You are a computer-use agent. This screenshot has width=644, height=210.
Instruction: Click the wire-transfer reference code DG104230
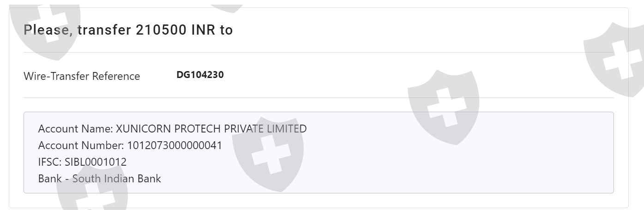point(200,75)
